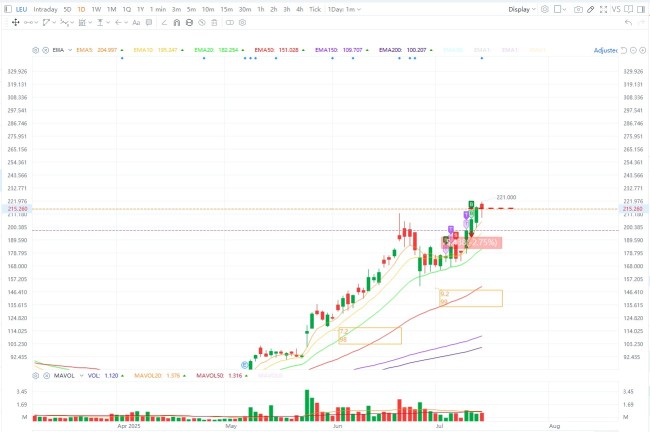Hide all drawings with eye-slash icon
Screen dimensions: 650x432
coord(201,22)
